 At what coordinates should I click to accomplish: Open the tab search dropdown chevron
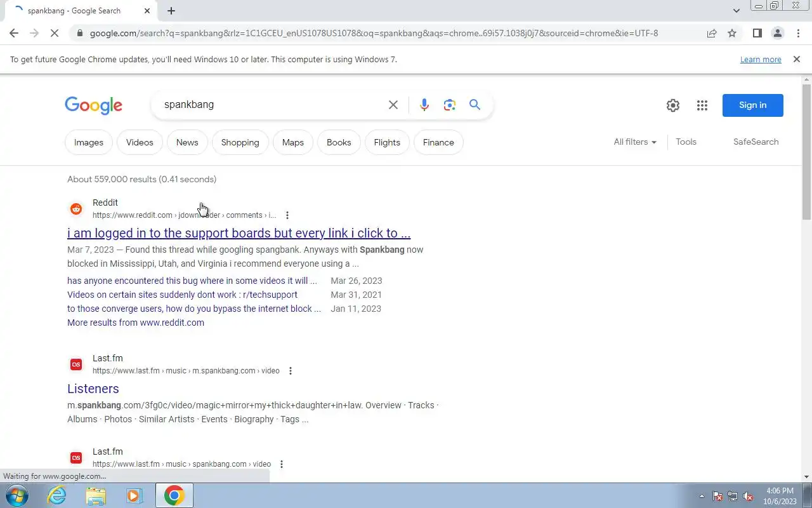736,11
